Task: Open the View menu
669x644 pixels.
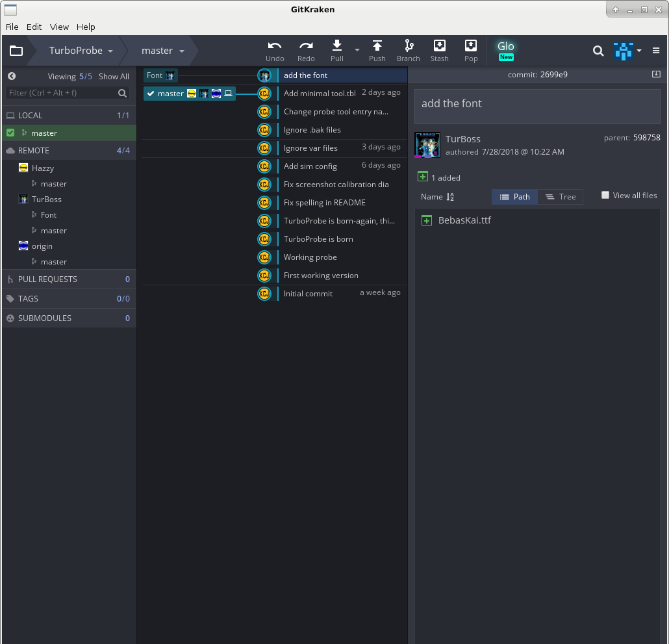Action: [59, 27]
